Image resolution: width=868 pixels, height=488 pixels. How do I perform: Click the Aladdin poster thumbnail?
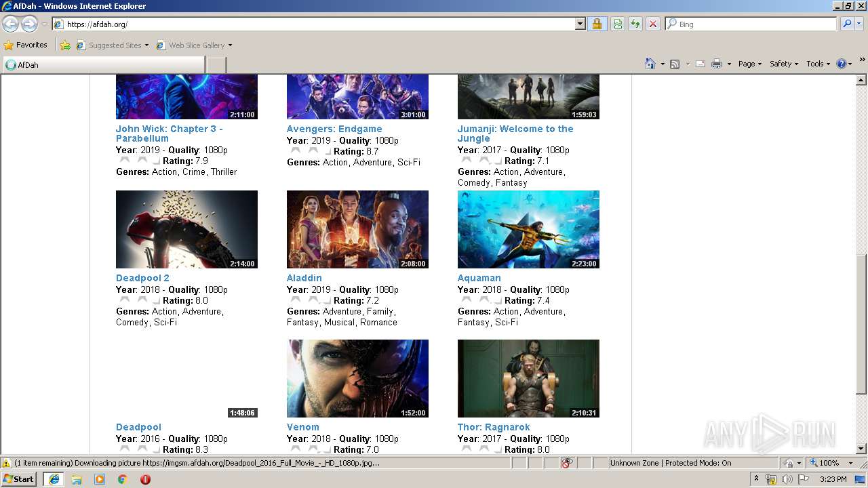tap(357, 229)
